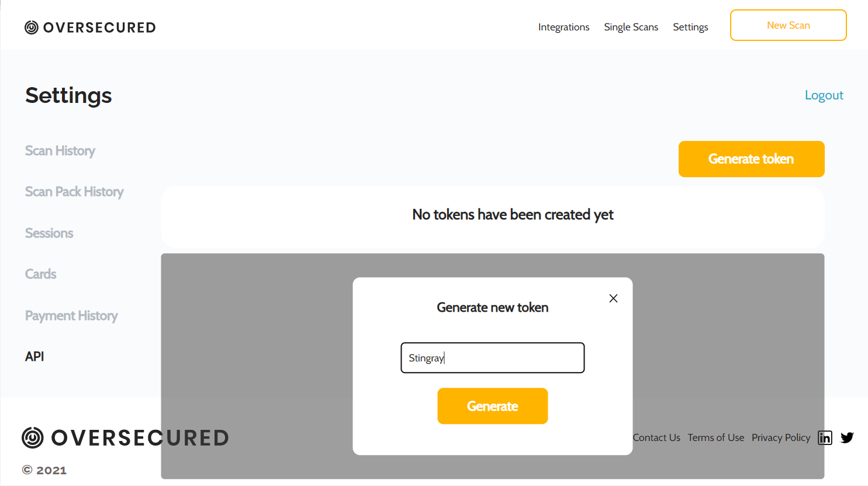Open Integrations in the top navigation
Screen dimensions: 868x486
563,27
